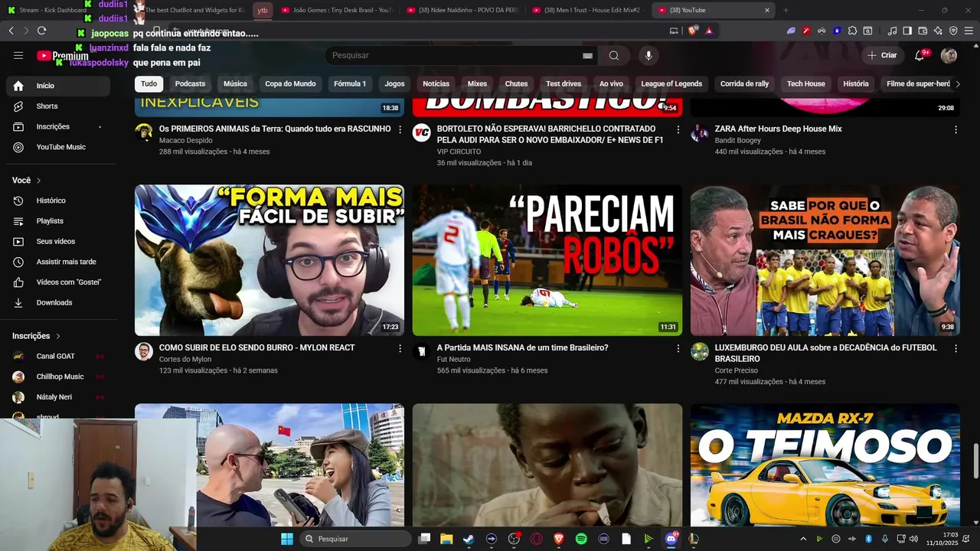
Task: Play the "PARECIAM ROBÔS" thumbnail
Action: (547, 260)
